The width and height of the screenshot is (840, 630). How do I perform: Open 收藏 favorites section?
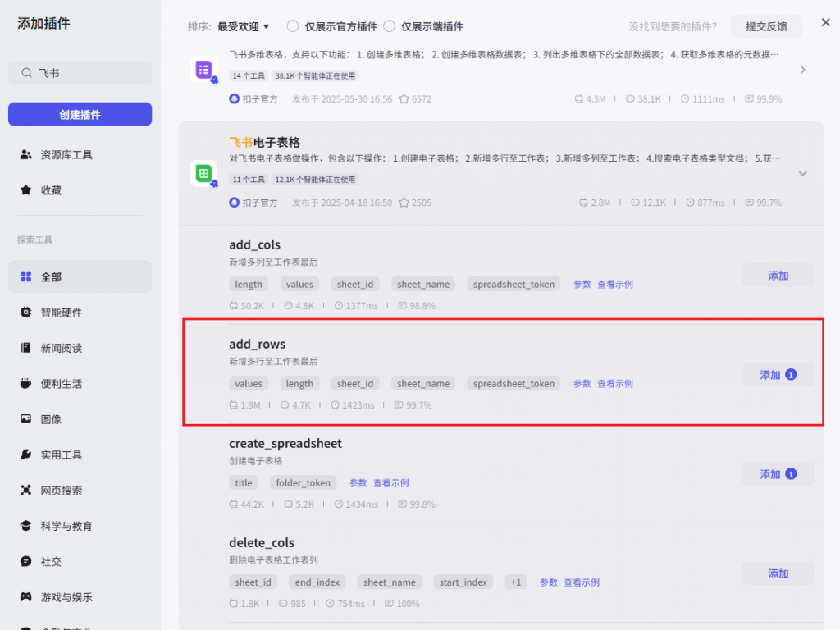pos(80,190)
